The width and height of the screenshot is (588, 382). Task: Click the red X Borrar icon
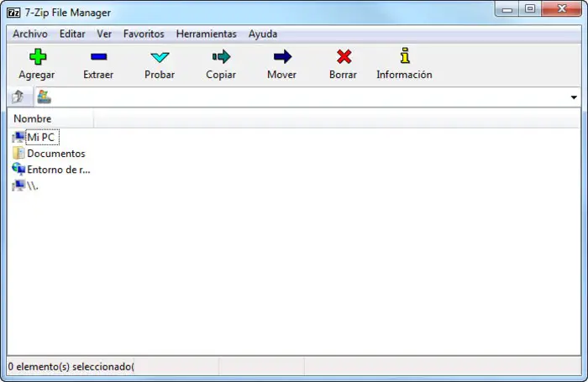point(344,57)
